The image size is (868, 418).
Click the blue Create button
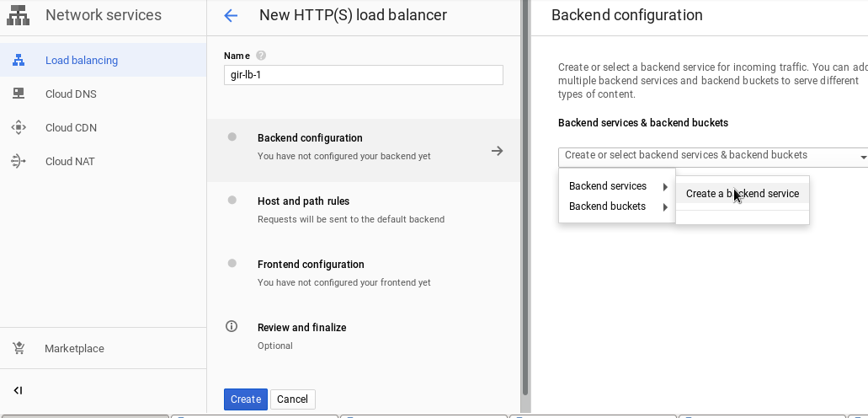(x=246, y=399)
